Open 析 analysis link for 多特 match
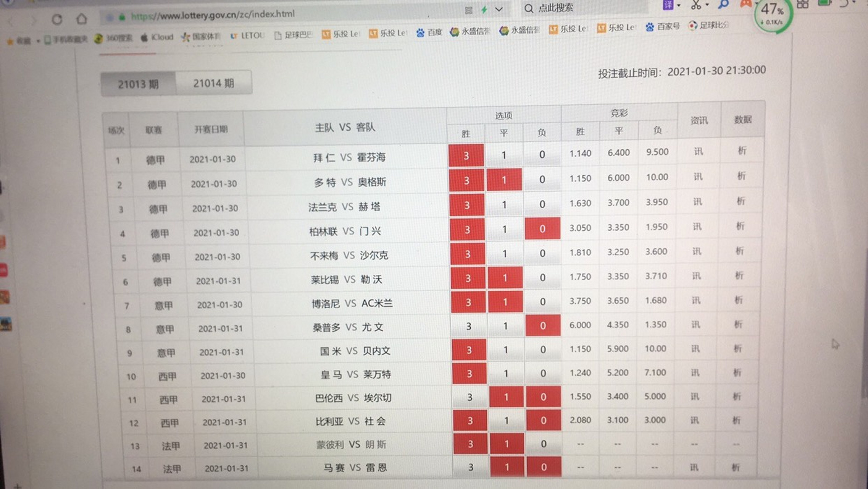Image resolution: width=868 pixels, height=489 pixels. (x=741, y=176)
